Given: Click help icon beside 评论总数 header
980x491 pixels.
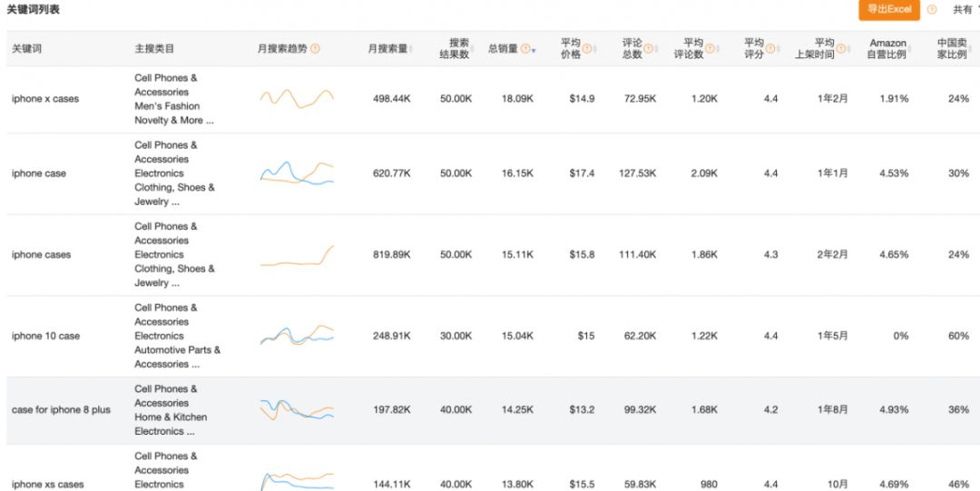Looking at the screenshot, I should point(648,49).
